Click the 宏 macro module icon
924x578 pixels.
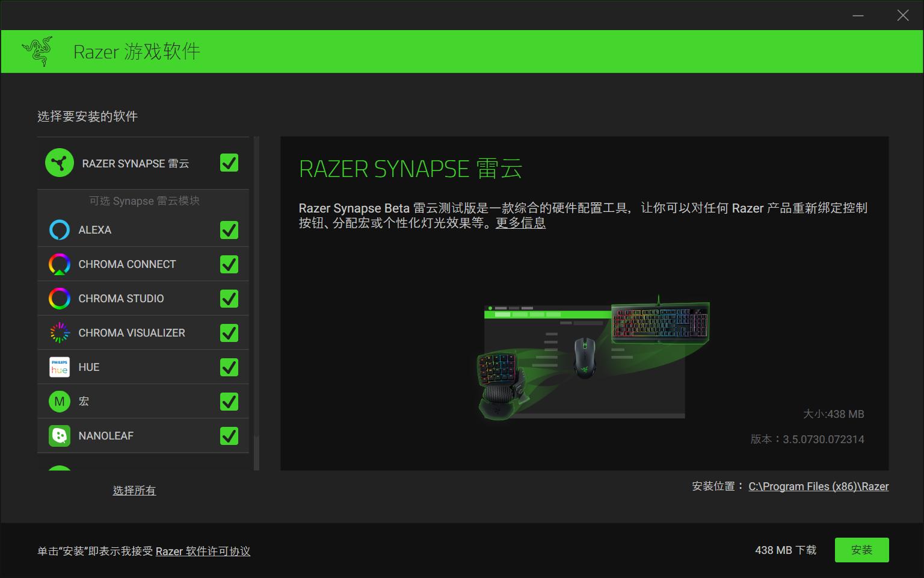click(x=59, y=401)
